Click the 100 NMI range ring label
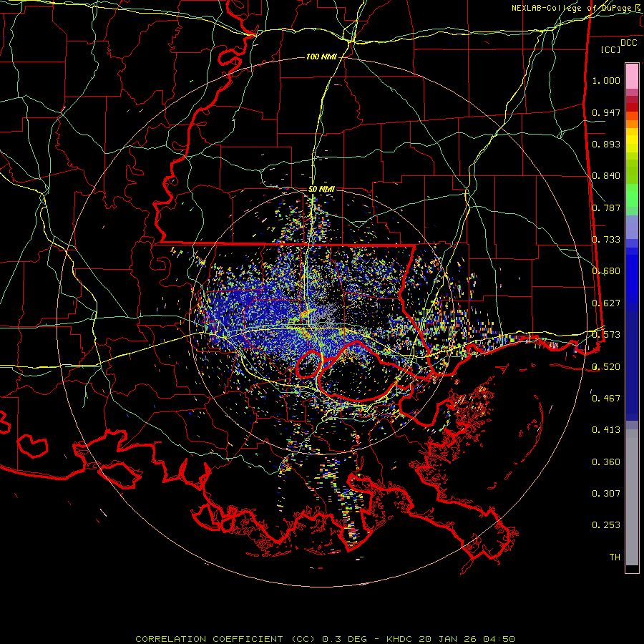This screenshot has width=644, height=644. [321, 57]
